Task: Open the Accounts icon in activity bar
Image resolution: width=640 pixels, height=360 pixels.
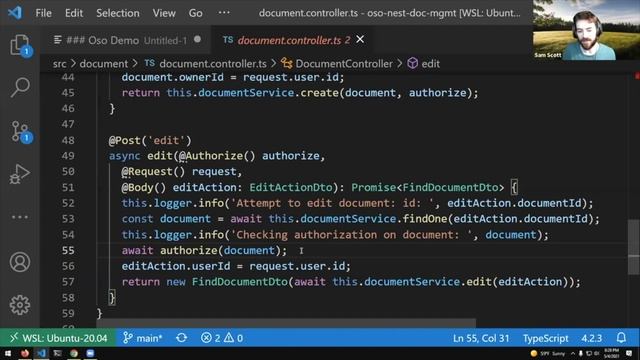Action: coord(20,262)
